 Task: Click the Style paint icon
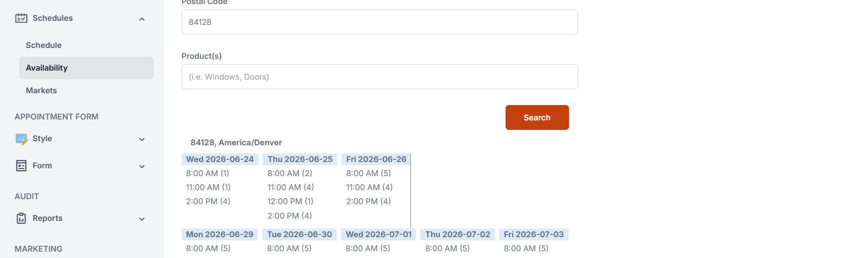click(x=21, y=139)
